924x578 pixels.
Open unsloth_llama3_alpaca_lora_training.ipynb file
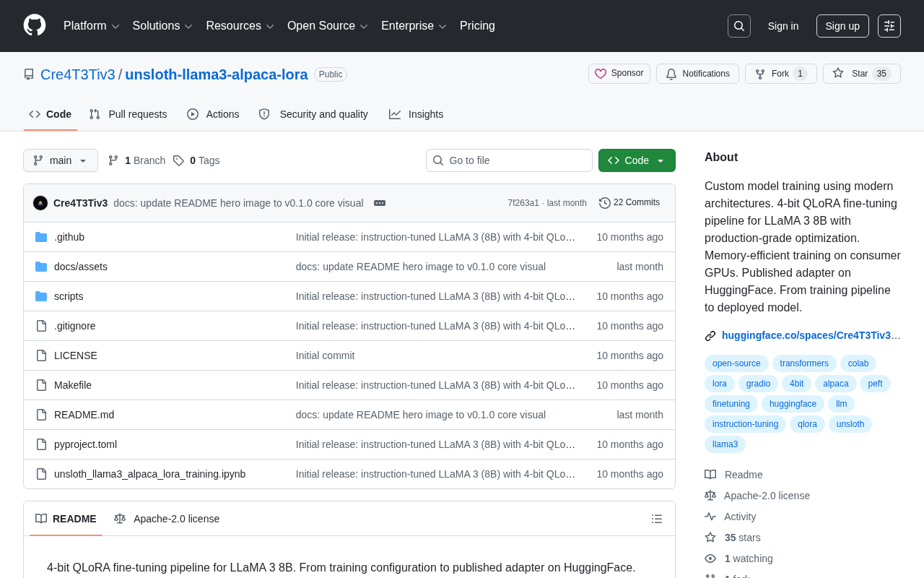click(149, 474)
